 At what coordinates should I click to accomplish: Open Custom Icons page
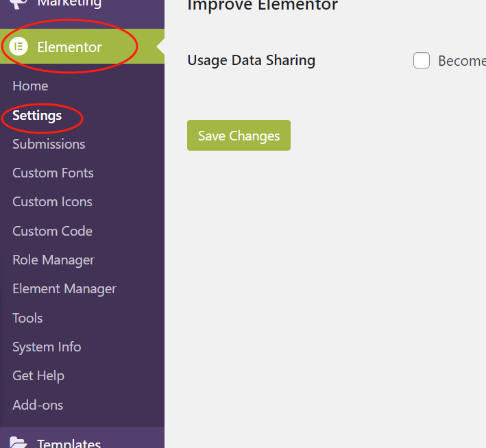coord(52,202)
